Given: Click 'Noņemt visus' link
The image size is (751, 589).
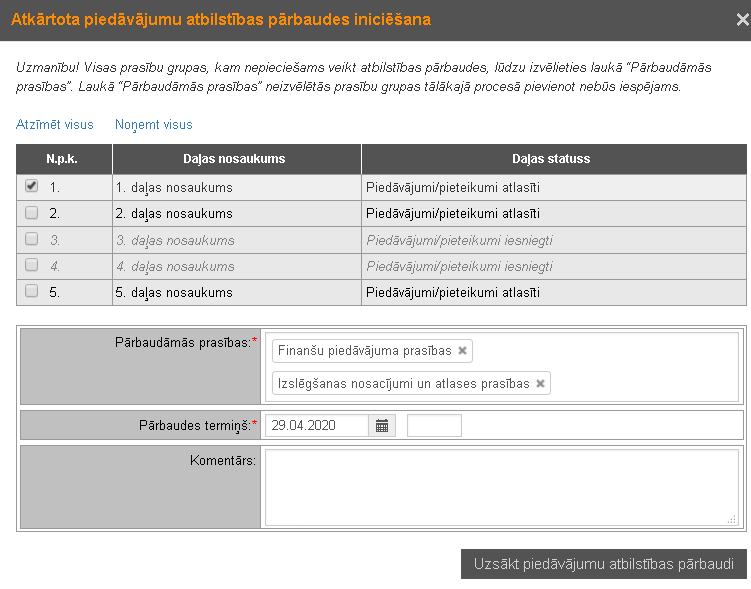Looking at the screenshot, I should (154, 125).
